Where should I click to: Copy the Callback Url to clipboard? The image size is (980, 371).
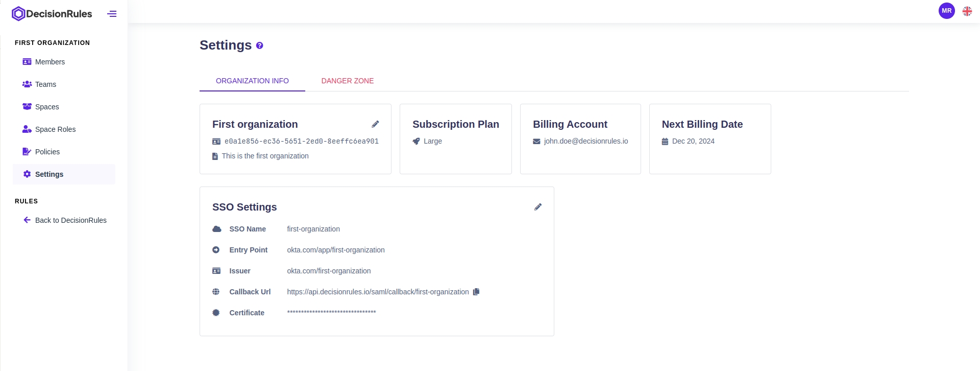click(476, 292)
